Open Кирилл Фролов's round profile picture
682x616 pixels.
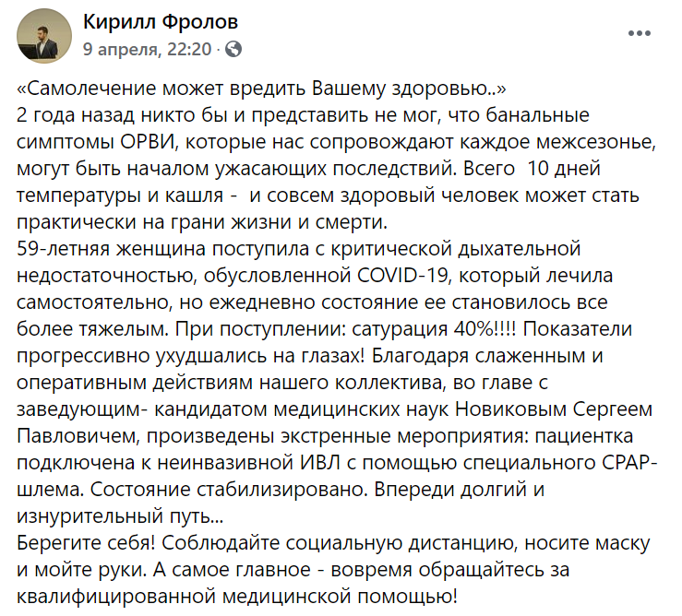pyautogui.click(x=44, y=36)
